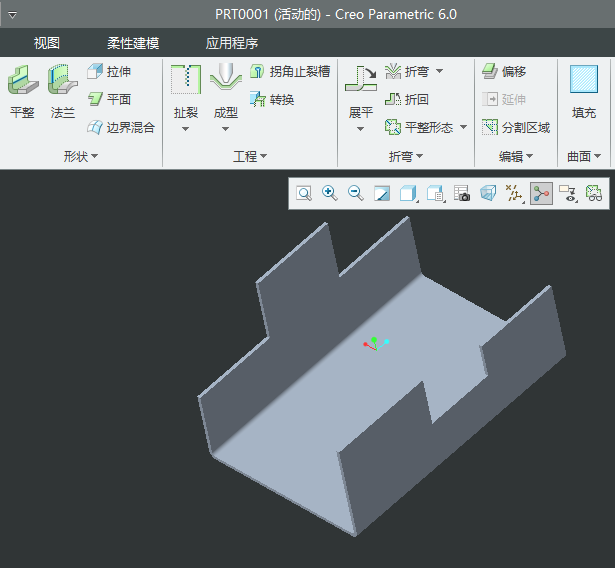Expand the 折弯 group dropdown at ribbon bottom
The width and height of the screenshot is (615, 568).
coord(406,157)
